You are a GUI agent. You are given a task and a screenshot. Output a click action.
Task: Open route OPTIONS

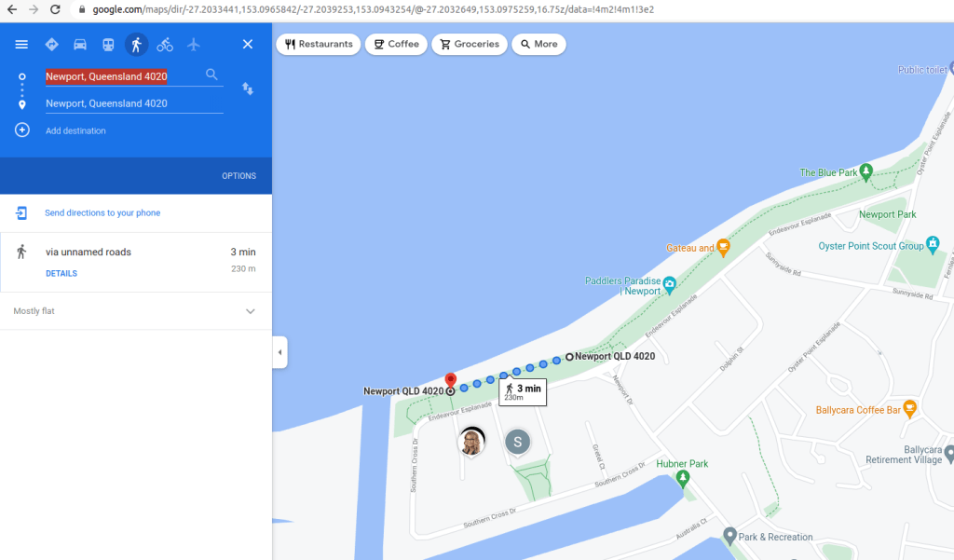(x=238, y=176)
